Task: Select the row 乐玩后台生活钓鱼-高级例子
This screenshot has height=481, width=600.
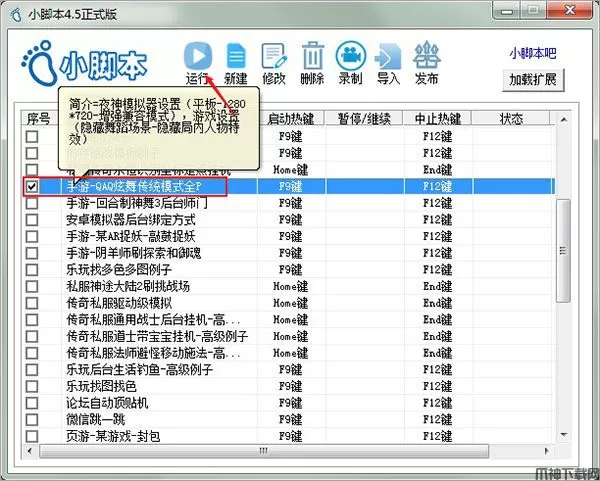Action: [288, 370]
